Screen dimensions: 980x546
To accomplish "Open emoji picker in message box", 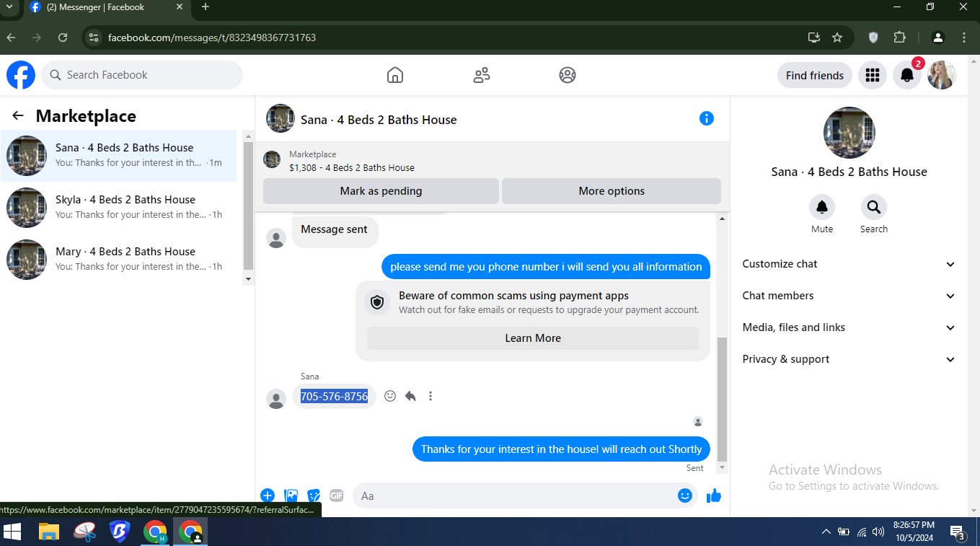I will [685, 496].
